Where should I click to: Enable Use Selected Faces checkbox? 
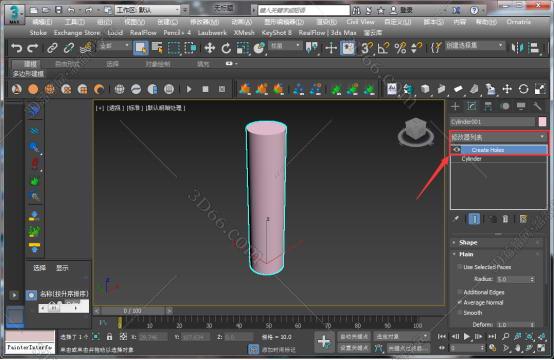[460, 267]
